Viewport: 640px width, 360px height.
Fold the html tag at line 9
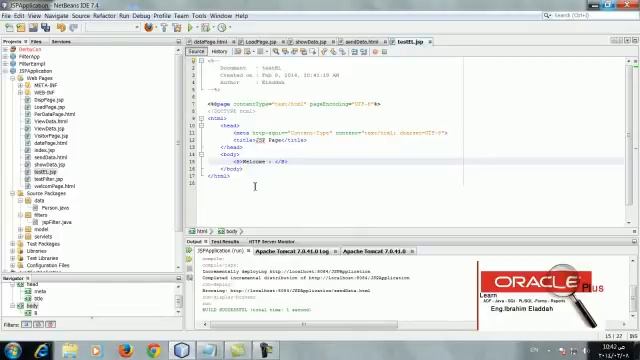tap(201, 118)
